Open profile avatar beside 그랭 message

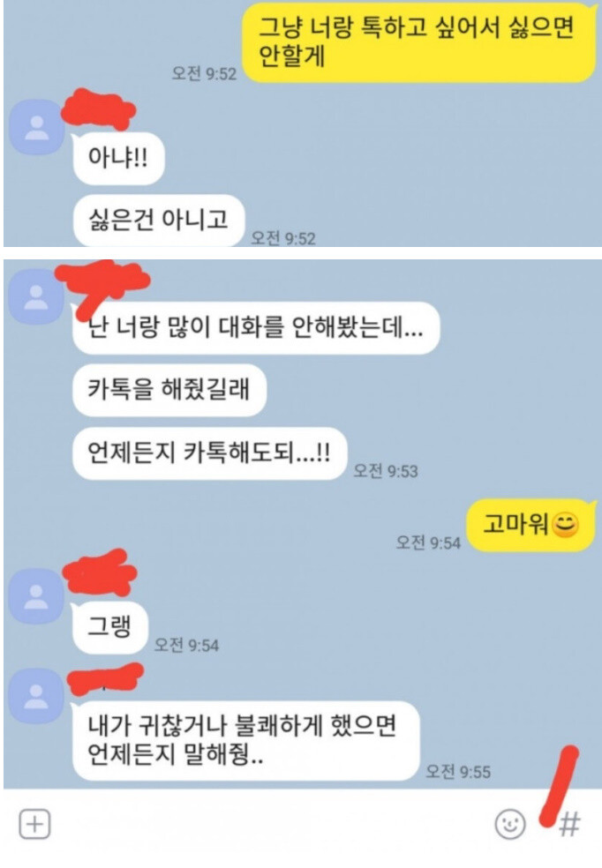[36, 597]
